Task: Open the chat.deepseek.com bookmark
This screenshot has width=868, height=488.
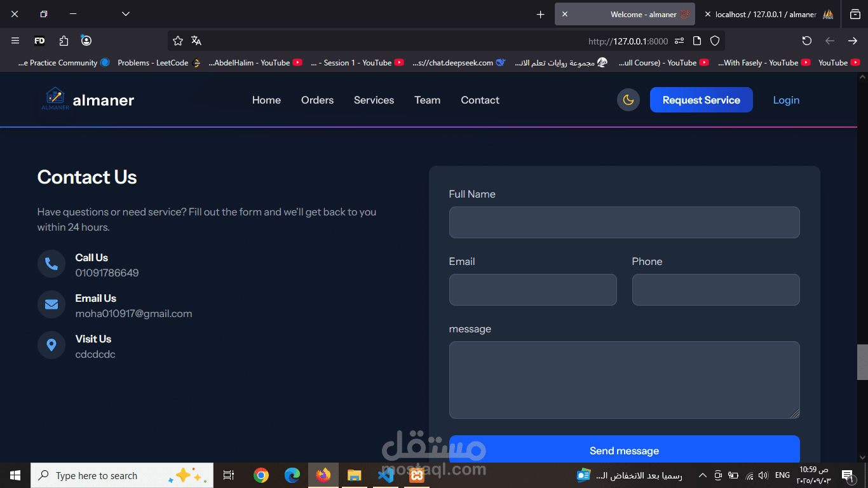Action: (459, 63)
